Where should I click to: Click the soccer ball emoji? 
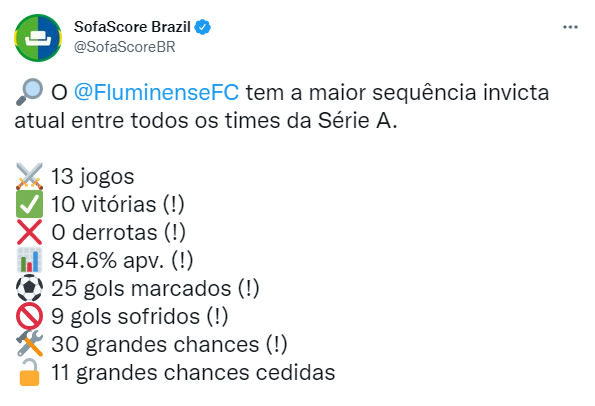coord(29,288)
